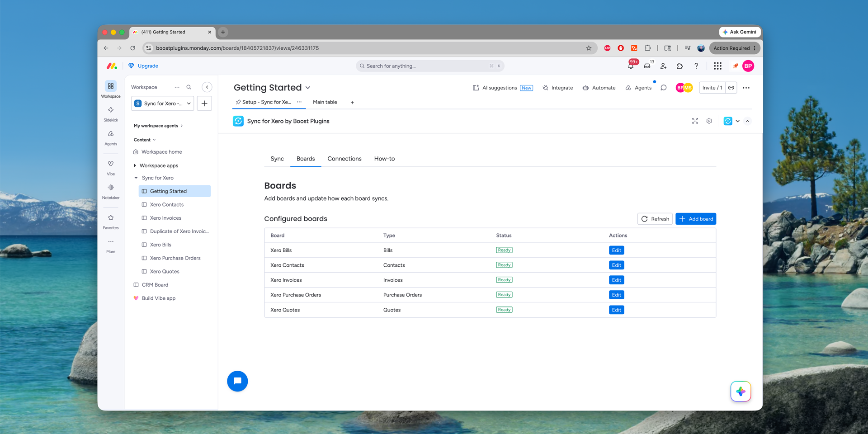Select the Boards tab
The height and width of the screenshot is (434, 868).
point(306,159)
